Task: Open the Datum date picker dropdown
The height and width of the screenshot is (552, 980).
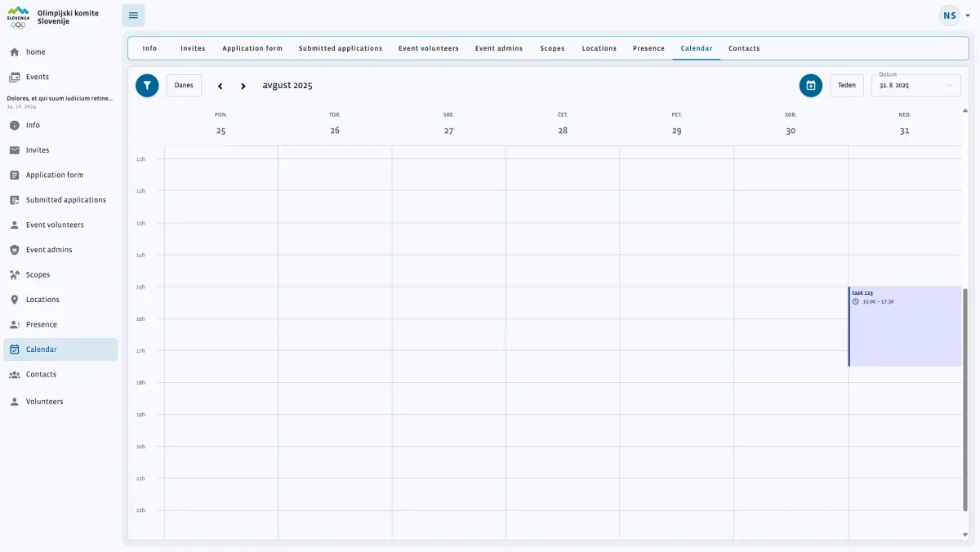Action: point(916,86)
